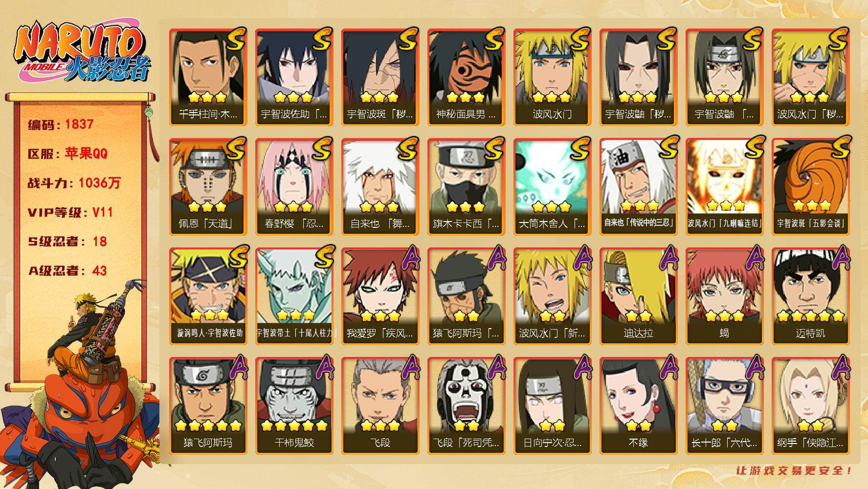Click the S级忍者: 18 count
The height and width of the screenshot is (489, 868).
click(67, 242)
